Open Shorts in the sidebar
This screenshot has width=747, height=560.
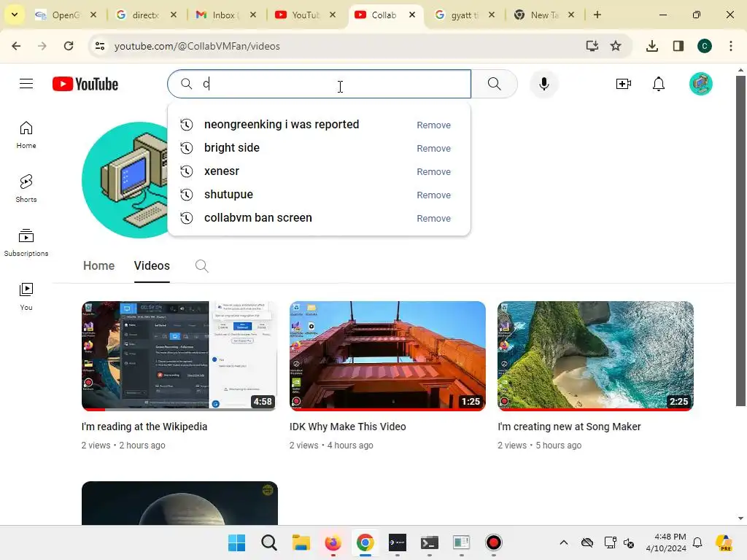pyautogui.click(x=26, y=189)
